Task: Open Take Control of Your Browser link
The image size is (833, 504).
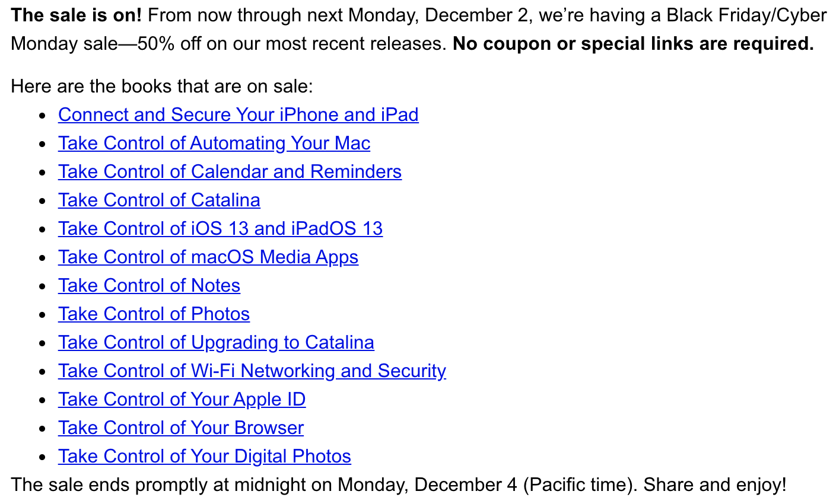Action: (181, 428)
